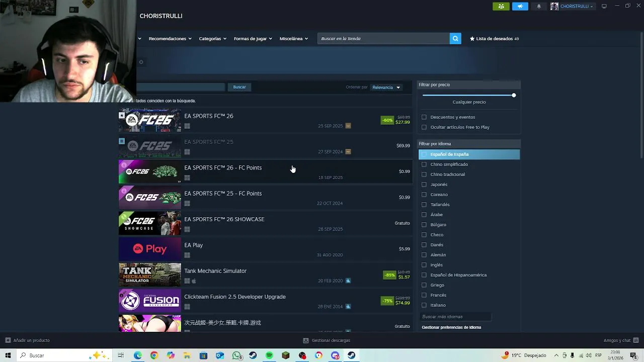The height and width of the screenshot is (362, 644).
Task: Open the CHORISTRULLI tab in top navigation
Action: (161, 16)
